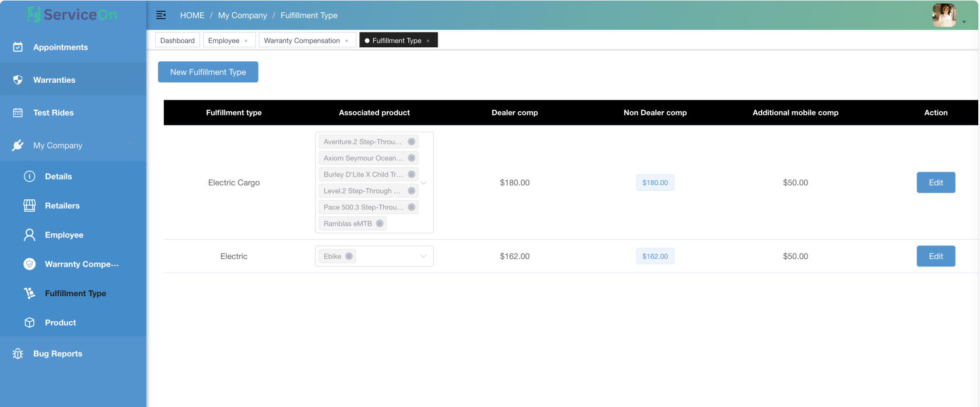This screenshot has height=407, width=980.
Task: Remove the Ramblas eMTB product tag
Action: (x=380, y=223)
